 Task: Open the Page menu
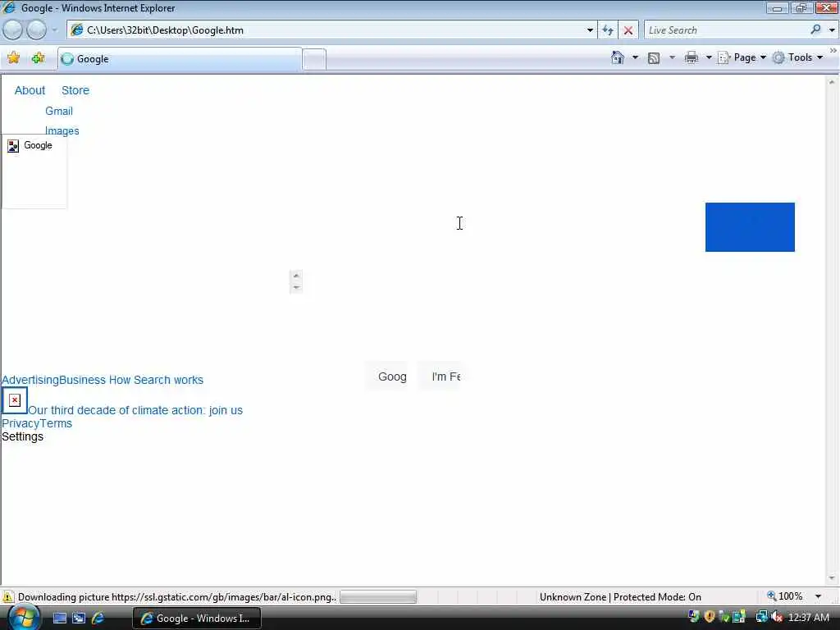[x=742, y=57]
